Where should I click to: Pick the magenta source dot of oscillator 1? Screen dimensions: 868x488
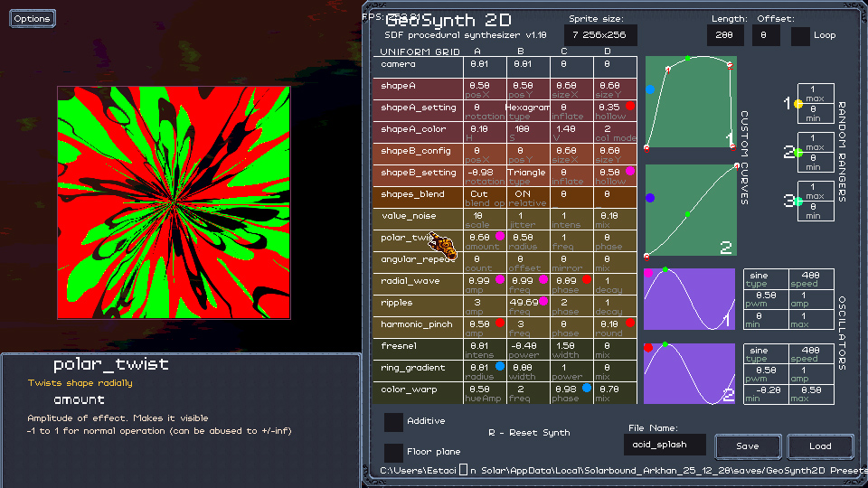648,273
